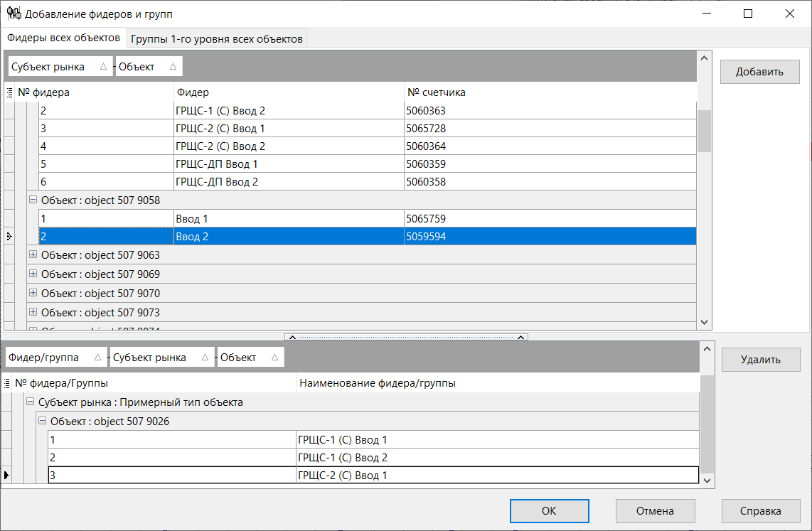This screenshot has height=531, width=812.
Task: Click the down arrow of the upper scrollbar
Action: coord(705,322)
